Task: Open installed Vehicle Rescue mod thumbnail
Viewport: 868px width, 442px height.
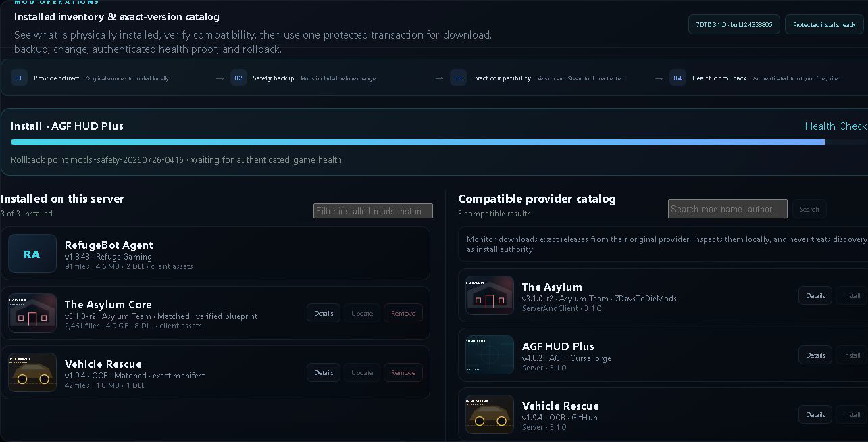Action: 32,372
